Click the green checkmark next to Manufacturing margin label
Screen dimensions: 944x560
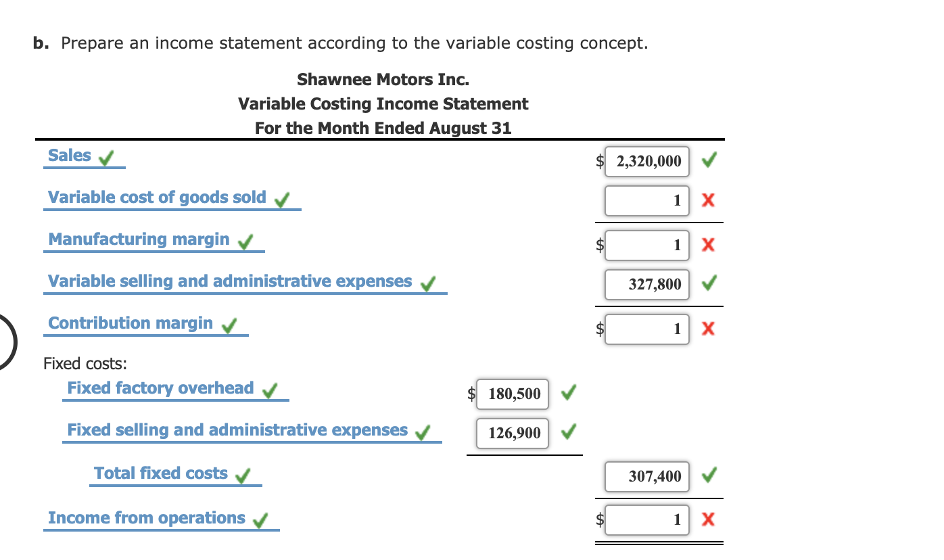point(246,241)
